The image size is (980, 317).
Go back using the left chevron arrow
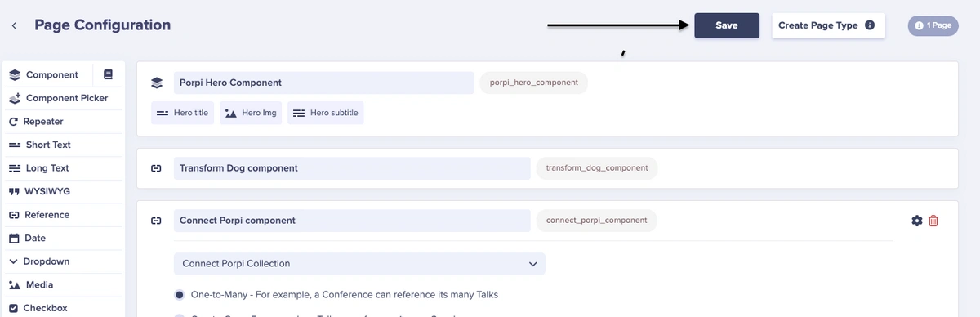click(14, 26)
